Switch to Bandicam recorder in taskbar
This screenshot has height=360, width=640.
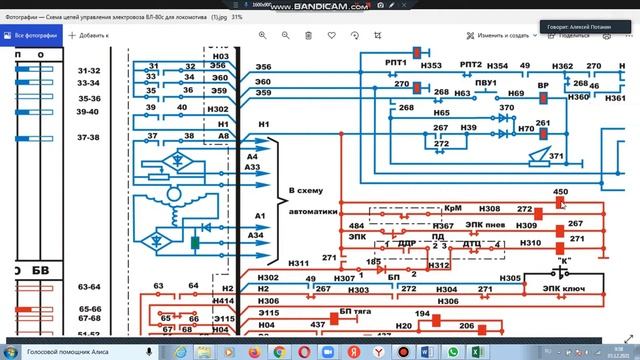coord(403,352)
